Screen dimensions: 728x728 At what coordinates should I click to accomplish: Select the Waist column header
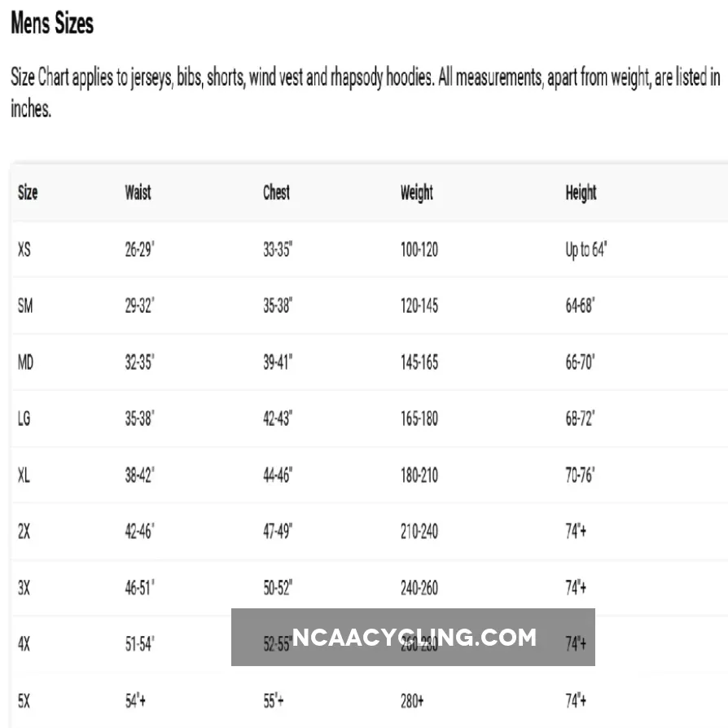pyautogui.click(x=138, y=193)
